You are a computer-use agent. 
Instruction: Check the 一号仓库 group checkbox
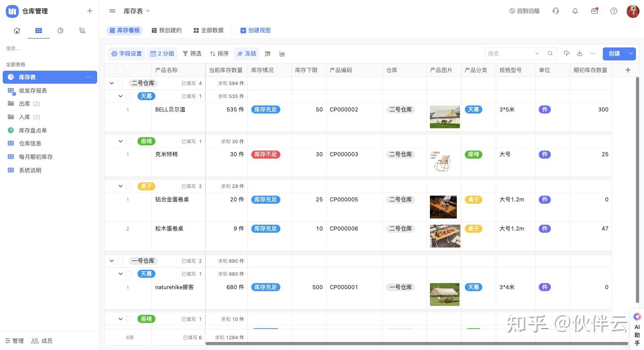(x=120, y=261)
